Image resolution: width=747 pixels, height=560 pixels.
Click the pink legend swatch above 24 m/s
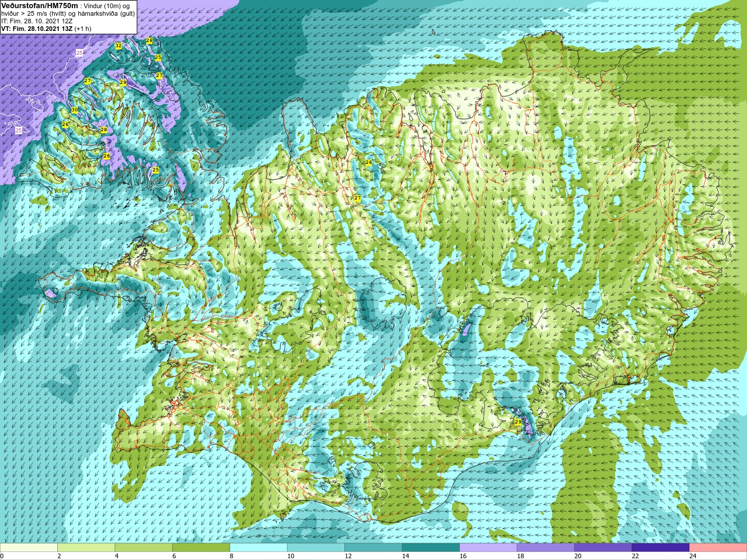point(718,548)
